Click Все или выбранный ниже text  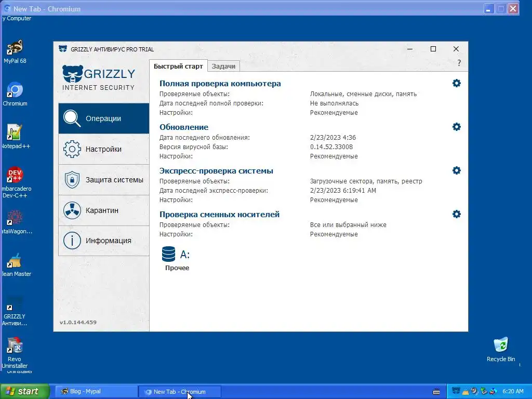pyautogui.click(x=348, y=224)
